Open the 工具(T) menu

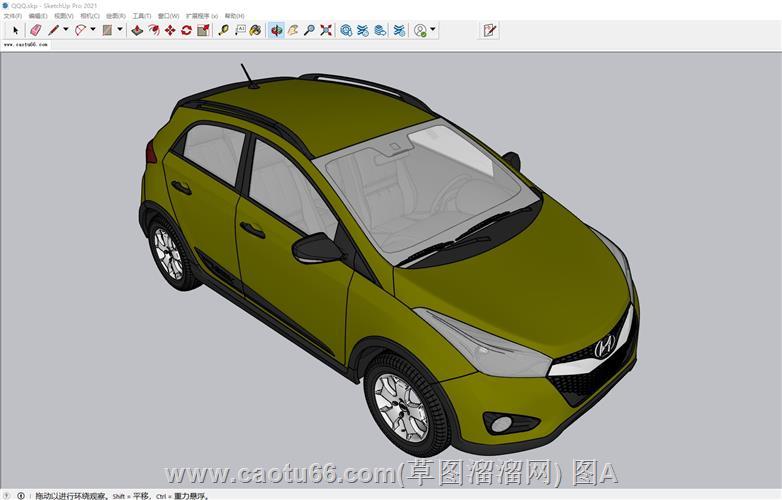142,16
